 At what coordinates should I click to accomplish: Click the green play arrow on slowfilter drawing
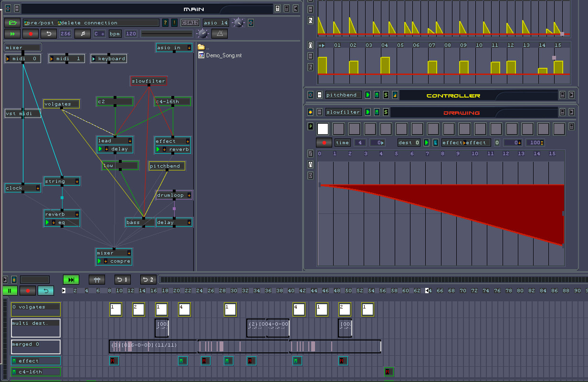pos(367,112)
